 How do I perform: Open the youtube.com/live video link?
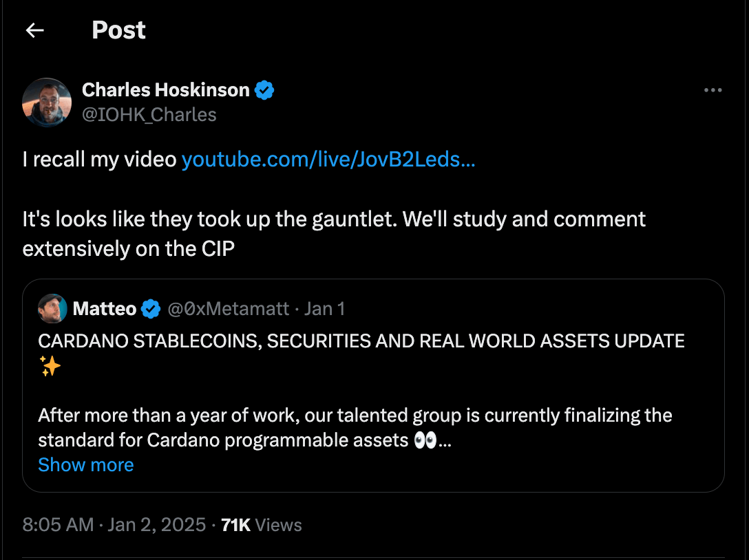[x=328, y=160]
